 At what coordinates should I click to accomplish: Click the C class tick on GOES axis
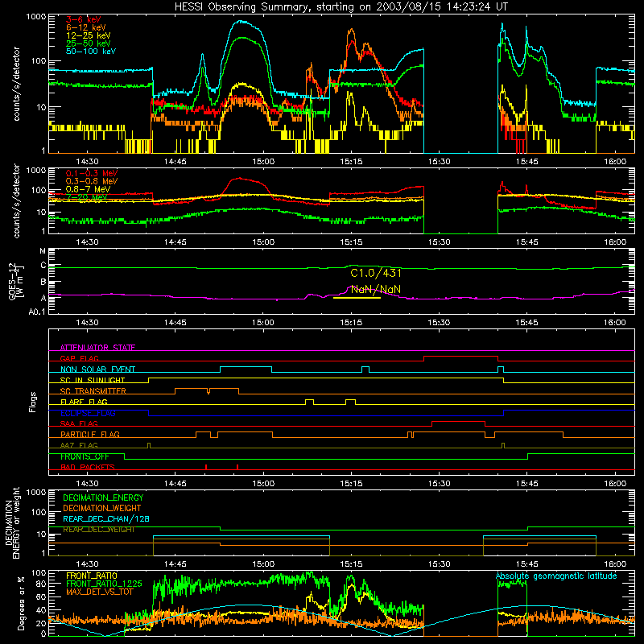pos(43,266)
